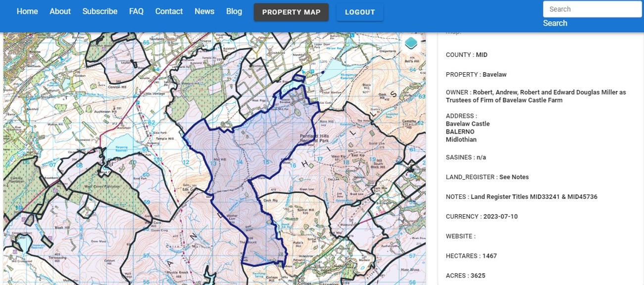The image size is (644, 285).
Task: Go to the Home page
Action: click(x=27, y=11)
